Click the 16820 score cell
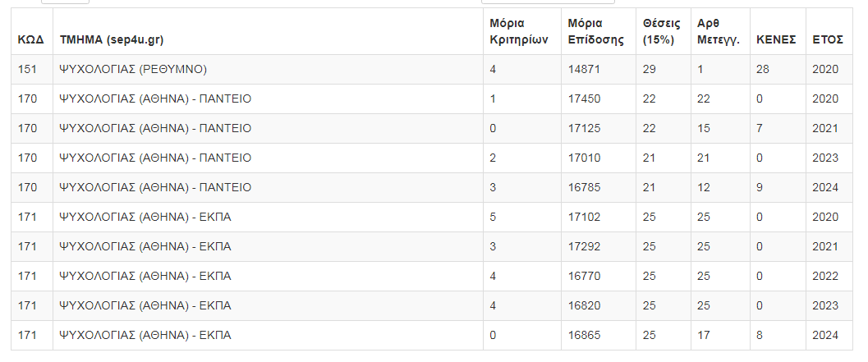Screen dimensions: 868x362 pos(584,305)
